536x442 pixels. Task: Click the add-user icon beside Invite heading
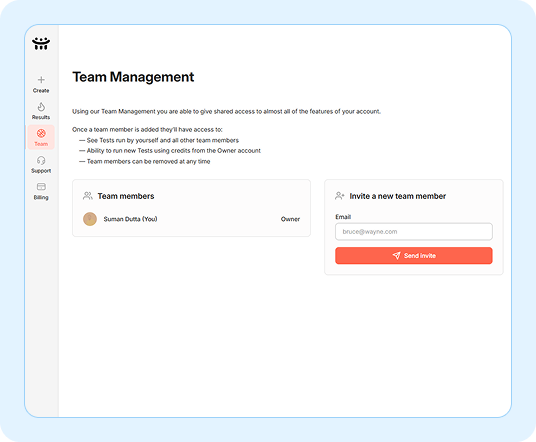pyautogui.click(x=339, y=196)
